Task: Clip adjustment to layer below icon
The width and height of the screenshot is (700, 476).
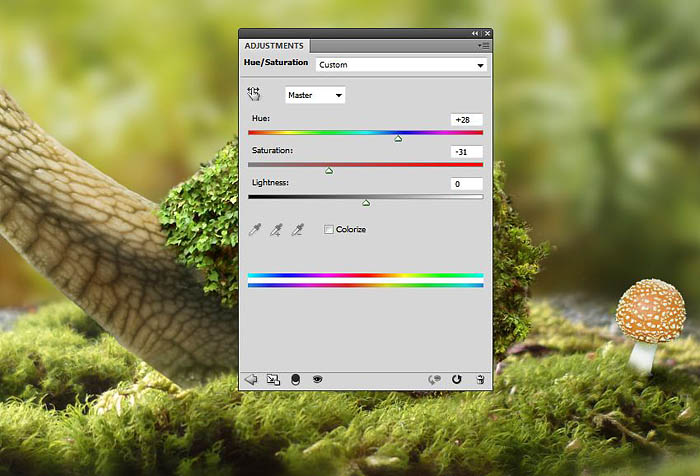Action: pyautogui.click(x=295, y=380)
